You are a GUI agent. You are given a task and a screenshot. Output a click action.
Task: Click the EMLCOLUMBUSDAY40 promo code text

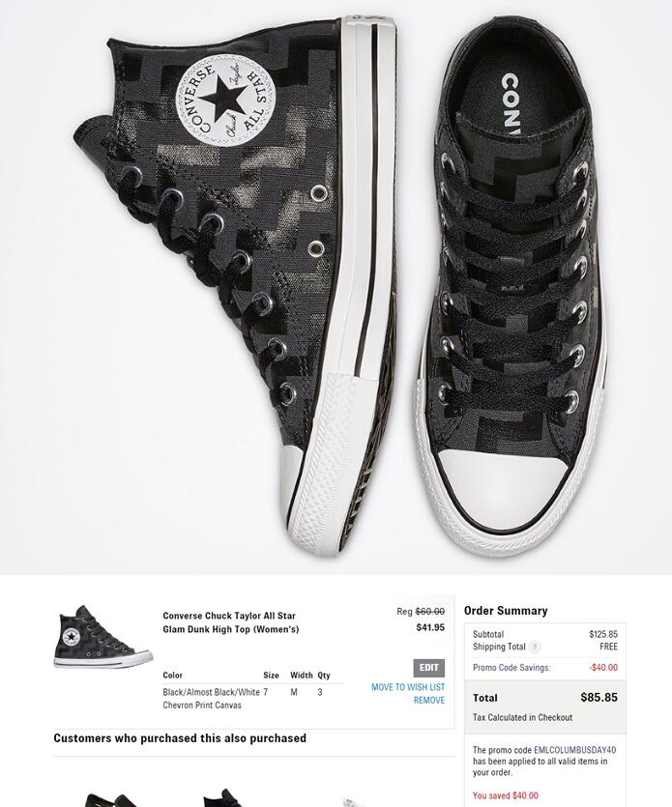(x=574, y=750)
